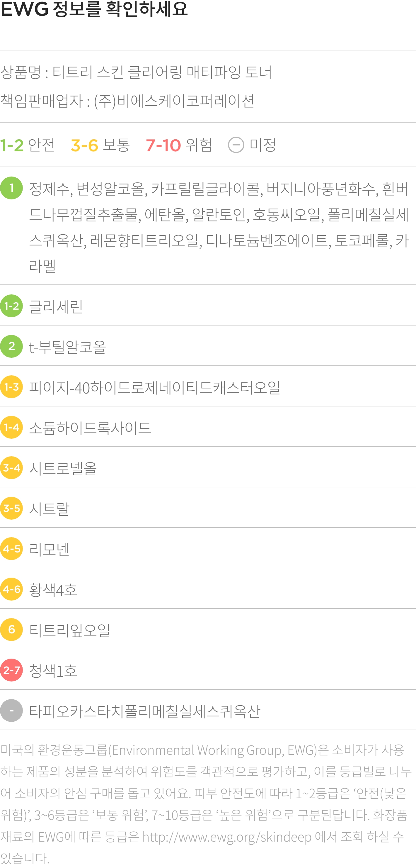Click the EWG 정보를 확인하세요 heading

(94, 9)
